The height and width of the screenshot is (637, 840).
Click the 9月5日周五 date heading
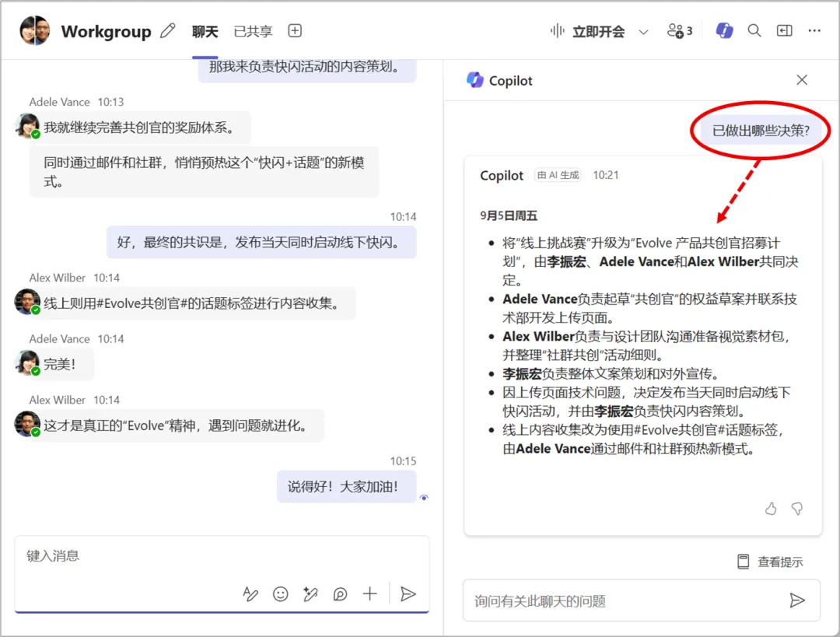point(509,215)
